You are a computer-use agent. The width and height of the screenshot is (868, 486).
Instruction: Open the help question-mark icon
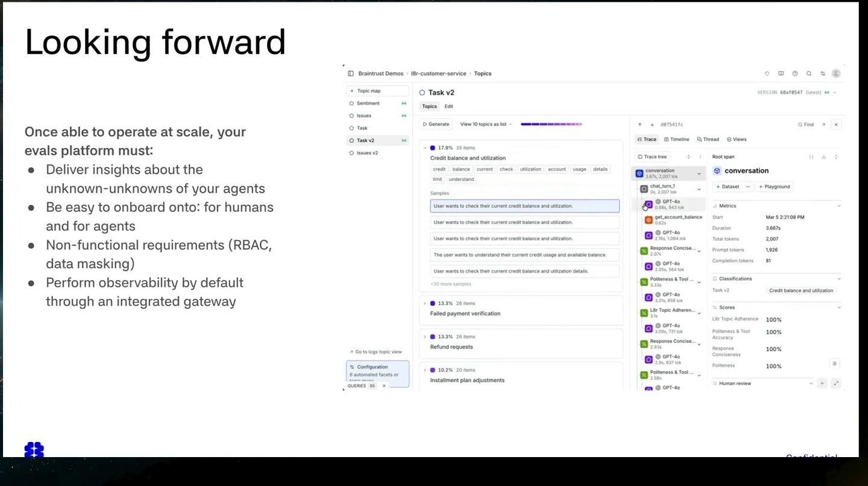(795, 73)
